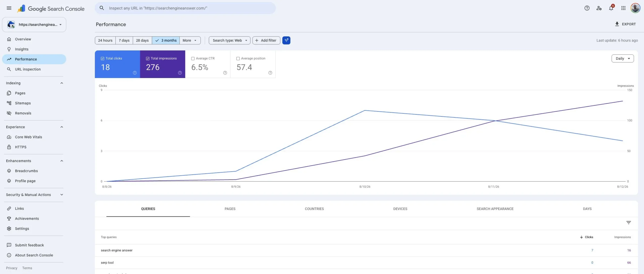The height and width of the screenshot is (274, 644).
Task: Click the Inspect any URL search field
Action: coord(185,8)
